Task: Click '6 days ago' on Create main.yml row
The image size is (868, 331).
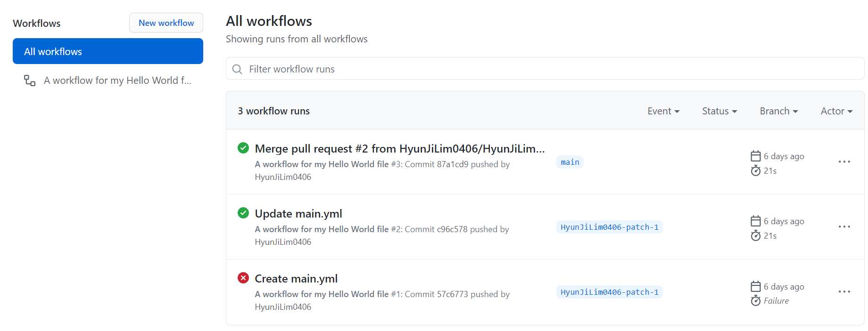Action: (784, 287)
